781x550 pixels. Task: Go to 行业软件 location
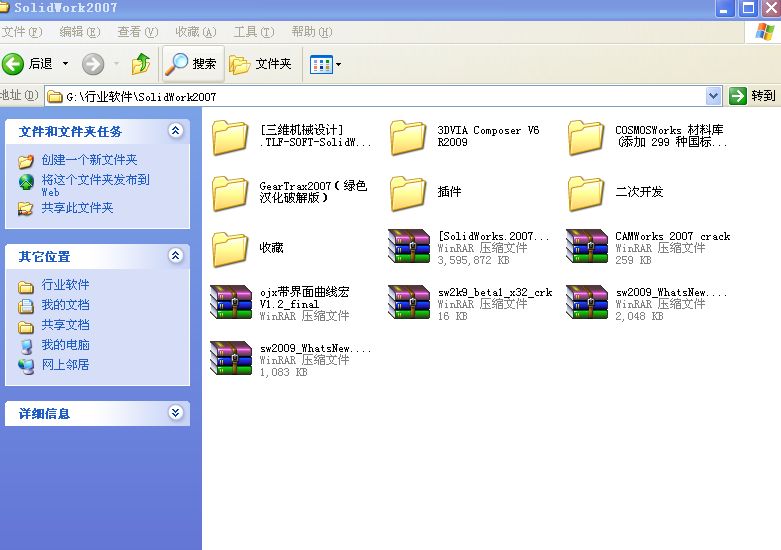point(65,285)
